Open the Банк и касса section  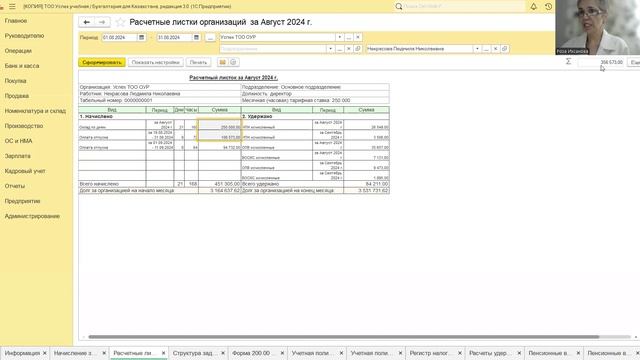(x=22, y=66)
